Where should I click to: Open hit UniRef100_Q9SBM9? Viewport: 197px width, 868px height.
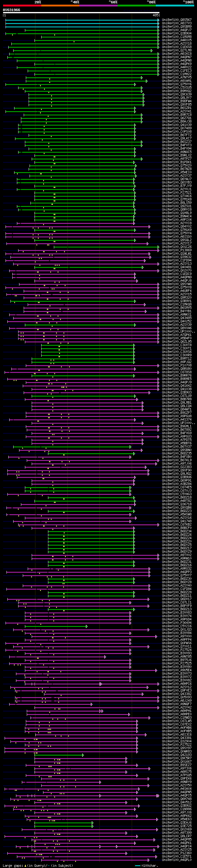tap(177, 26)
